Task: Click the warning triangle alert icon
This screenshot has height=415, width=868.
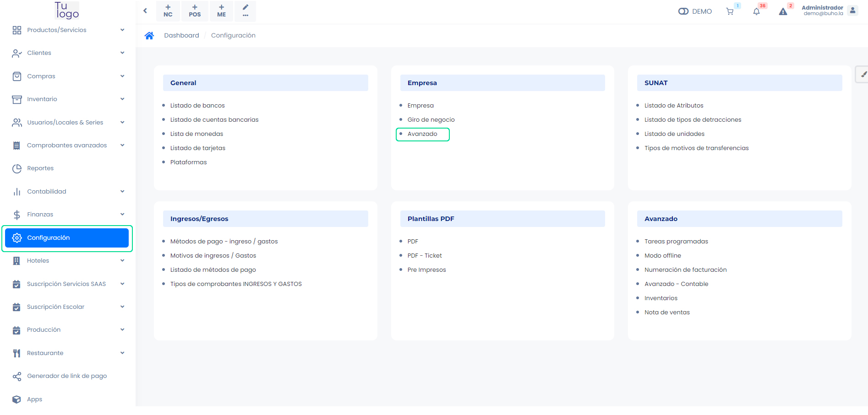Action: (x=783, y=11)
